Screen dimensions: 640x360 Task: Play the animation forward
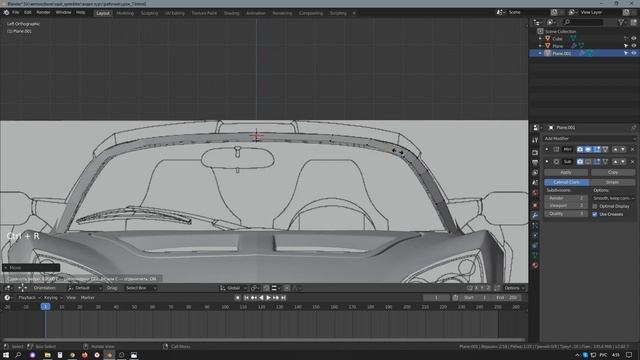(269, 298)
